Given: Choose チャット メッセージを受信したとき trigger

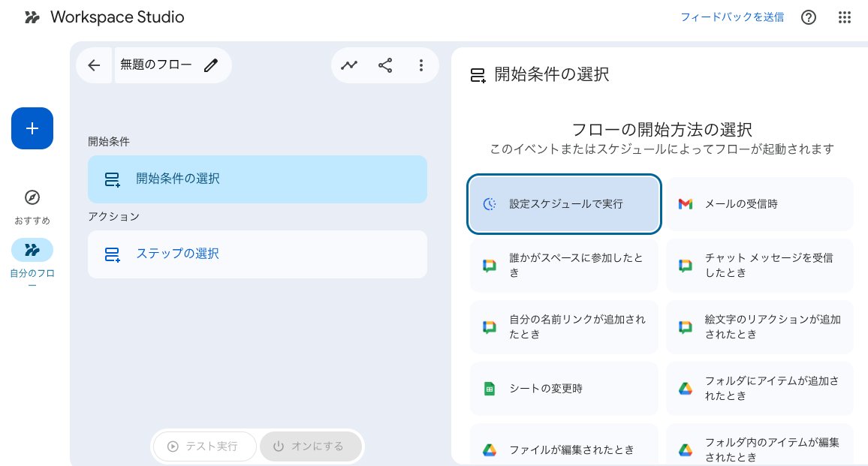Looking at the screenshot, I should coord(760,266).
